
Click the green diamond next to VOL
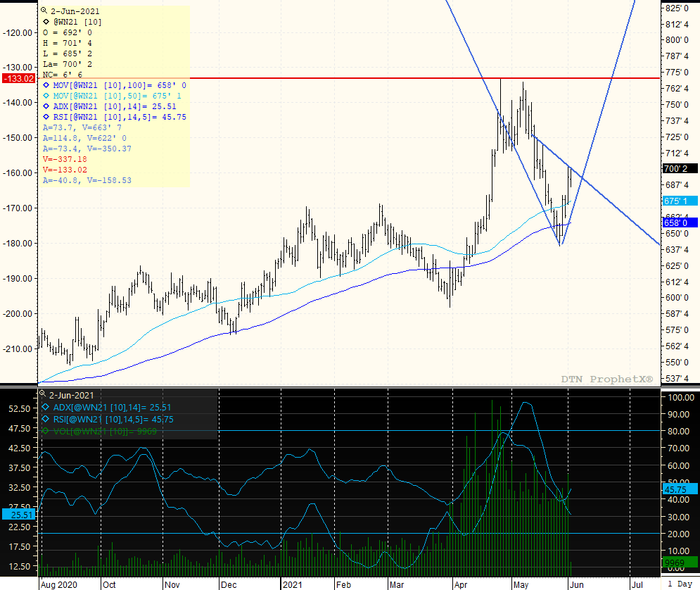pos(46,431)
